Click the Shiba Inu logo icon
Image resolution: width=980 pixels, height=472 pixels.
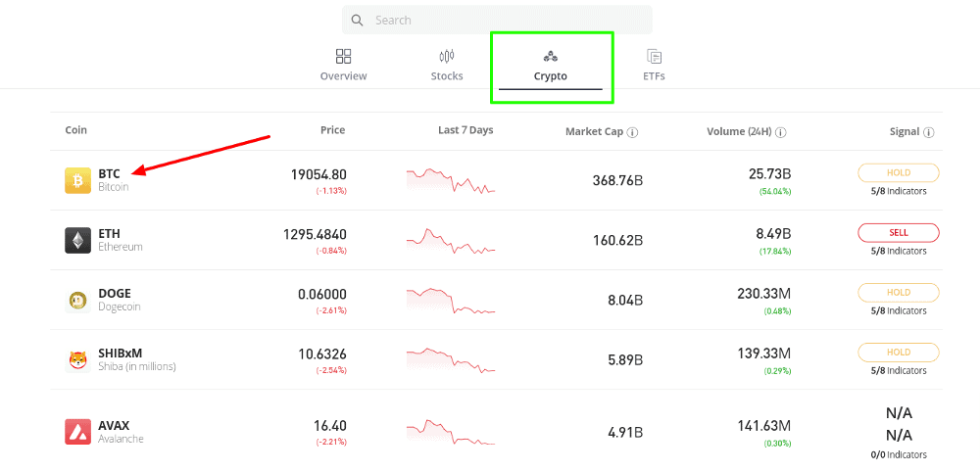tap(78, 360)
